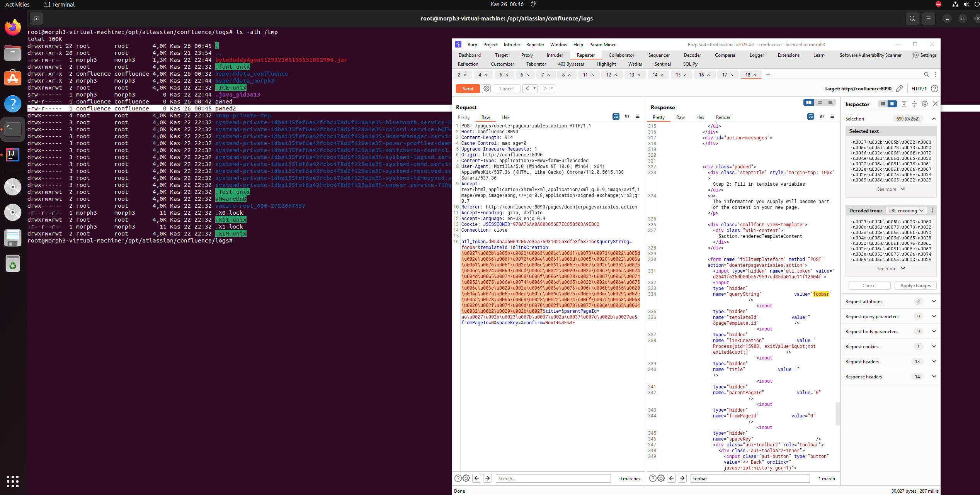Show Applications grid
Screen dimensions: 980x495
point(13,481)
